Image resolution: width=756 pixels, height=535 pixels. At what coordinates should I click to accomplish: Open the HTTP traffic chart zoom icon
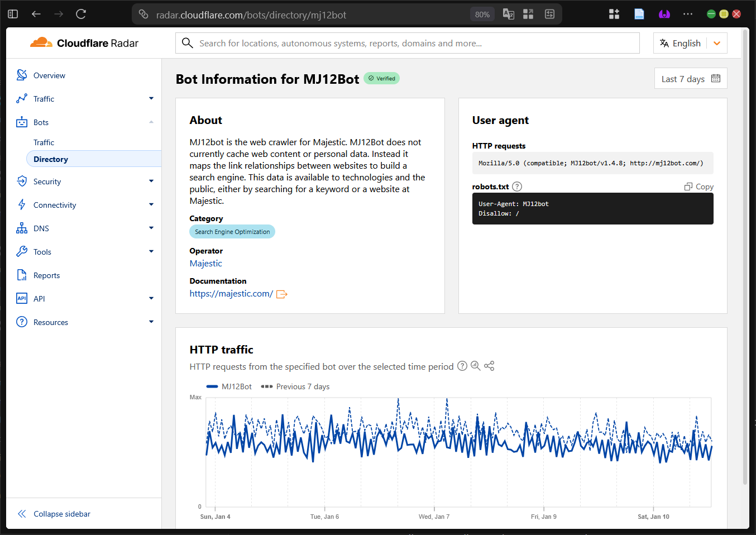coord(475,366)
